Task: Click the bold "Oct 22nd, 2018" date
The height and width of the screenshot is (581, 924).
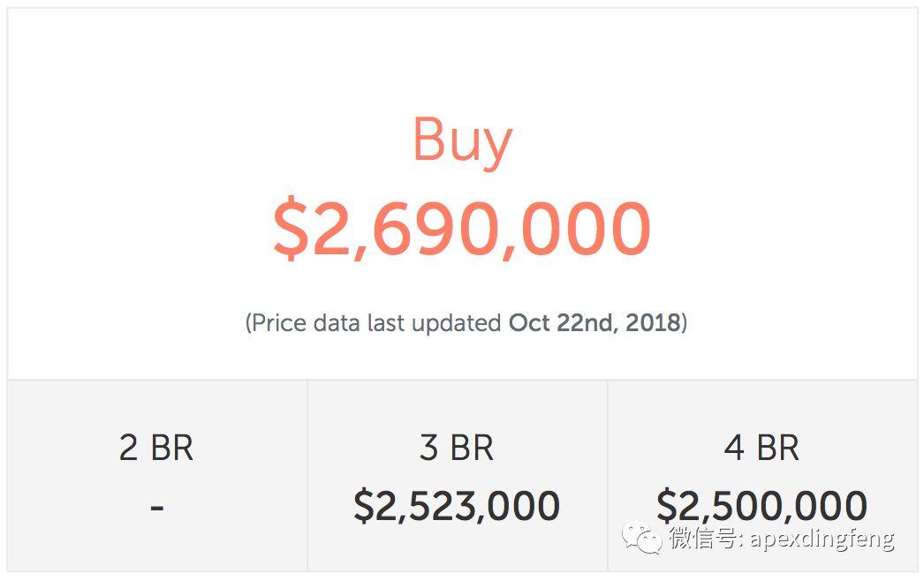Action: point(595,323)
